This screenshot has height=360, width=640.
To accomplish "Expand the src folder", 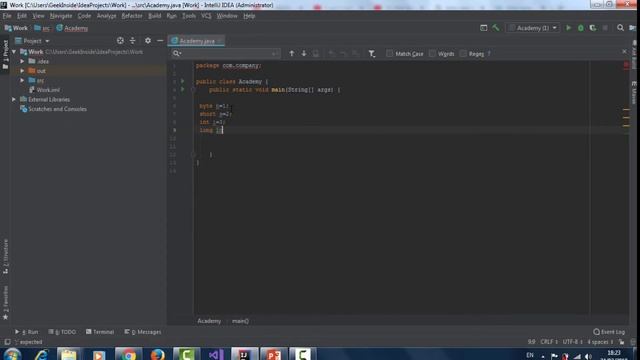I will pos(22,80).
